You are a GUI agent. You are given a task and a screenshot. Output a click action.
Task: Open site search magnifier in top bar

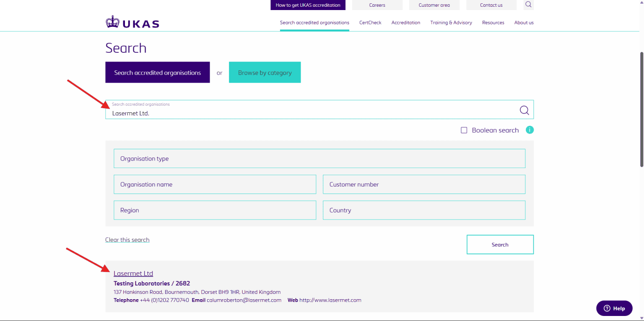pos(528,5)
